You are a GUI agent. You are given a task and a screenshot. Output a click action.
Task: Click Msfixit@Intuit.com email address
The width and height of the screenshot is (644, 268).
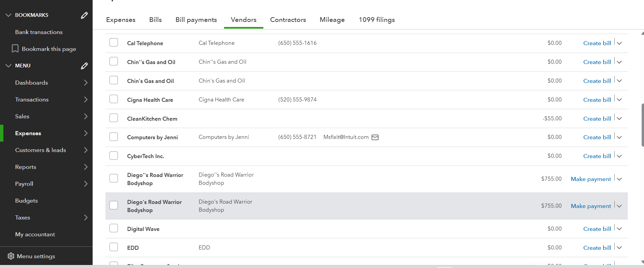click(x=346, y=137)
